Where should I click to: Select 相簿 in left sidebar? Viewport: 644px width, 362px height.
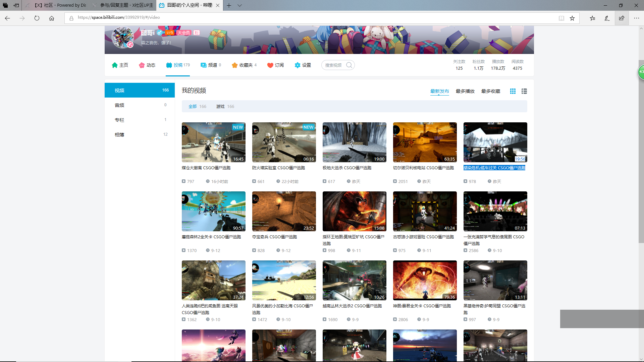point(119,135)
